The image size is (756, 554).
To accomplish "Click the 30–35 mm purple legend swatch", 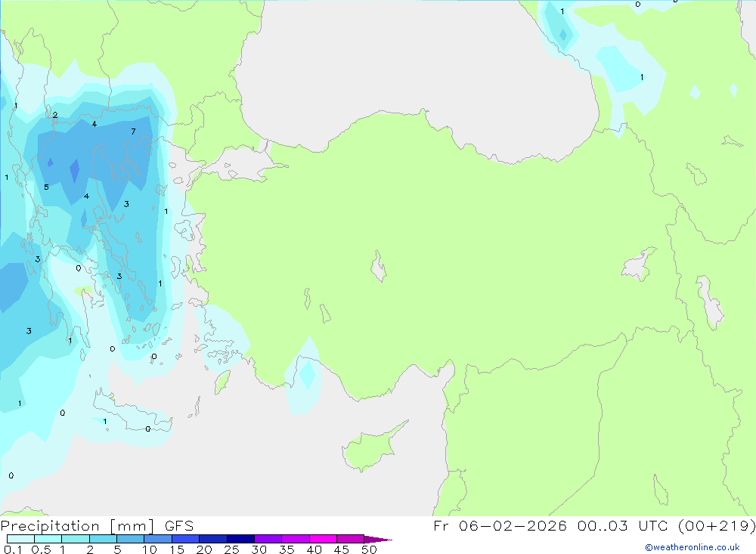I will [x=268, y=539].
